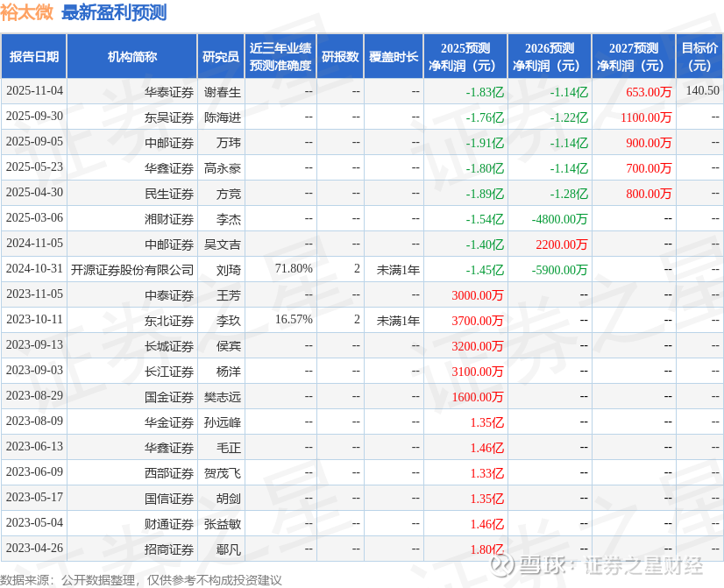
Task: Click analyst name 樊志远
Action: point(223,397)
